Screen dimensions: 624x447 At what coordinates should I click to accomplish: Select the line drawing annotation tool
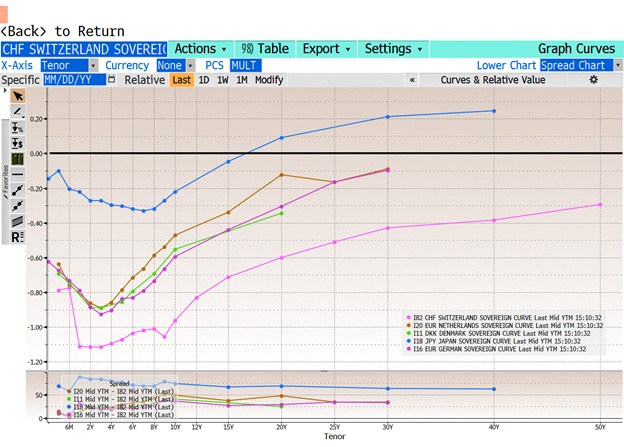click(x=18, y=111)
